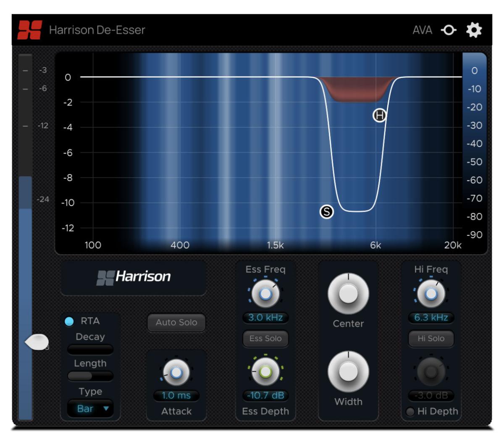Click the Width knob
Viewport: 504px width, 438px height.
pyautogui.click(x=348, y=372)
